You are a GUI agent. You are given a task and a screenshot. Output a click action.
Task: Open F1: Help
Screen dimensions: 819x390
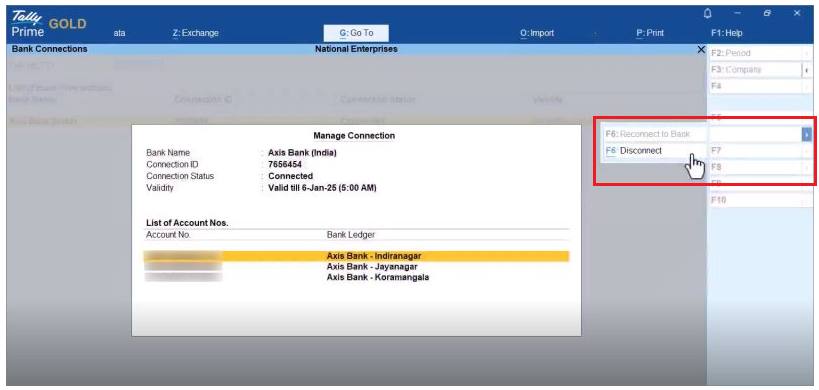[727, 33]
